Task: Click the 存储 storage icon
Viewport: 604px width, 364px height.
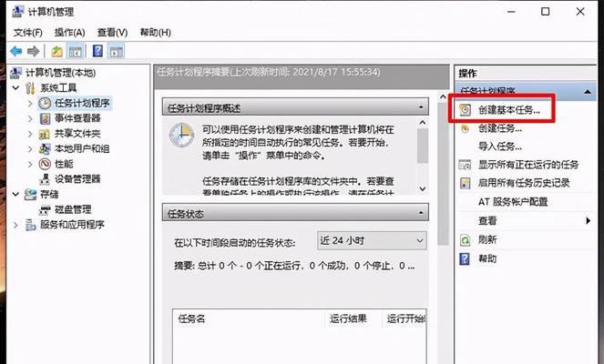Action: (x=30, y=195)
